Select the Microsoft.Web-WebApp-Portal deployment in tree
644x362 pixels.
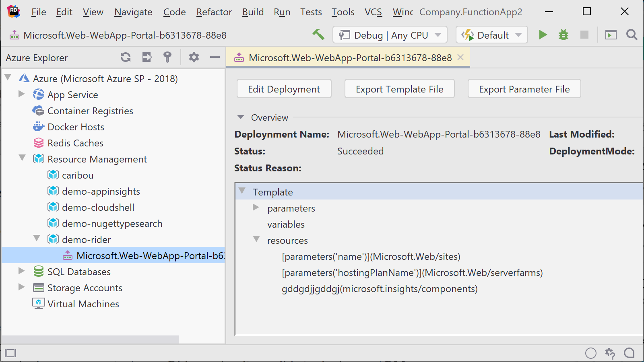(113, 255)
